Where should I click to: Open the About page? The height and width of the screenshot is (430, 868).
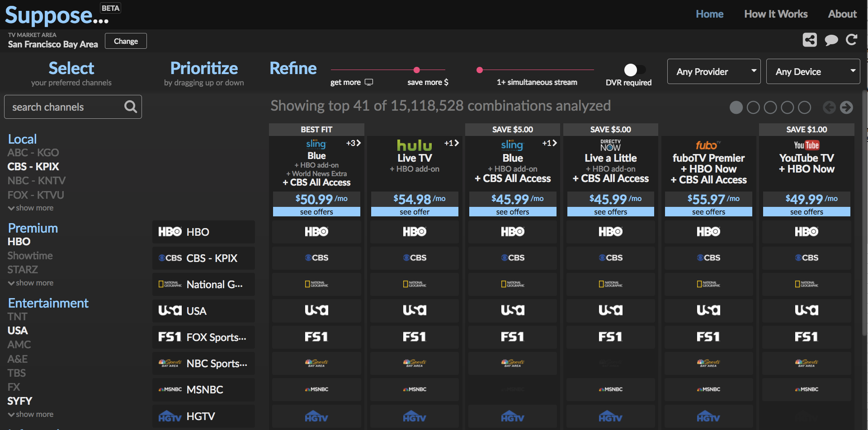click(842, 14)
